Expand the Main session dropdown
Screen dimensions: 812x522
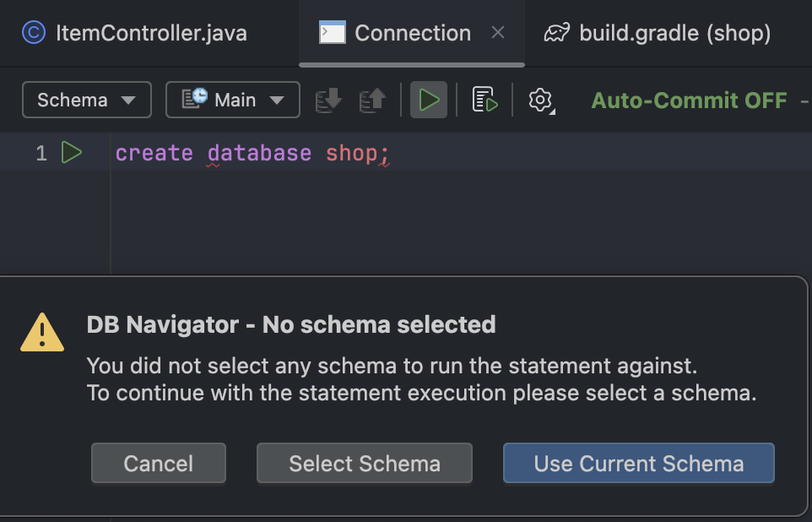click(232, 101)
